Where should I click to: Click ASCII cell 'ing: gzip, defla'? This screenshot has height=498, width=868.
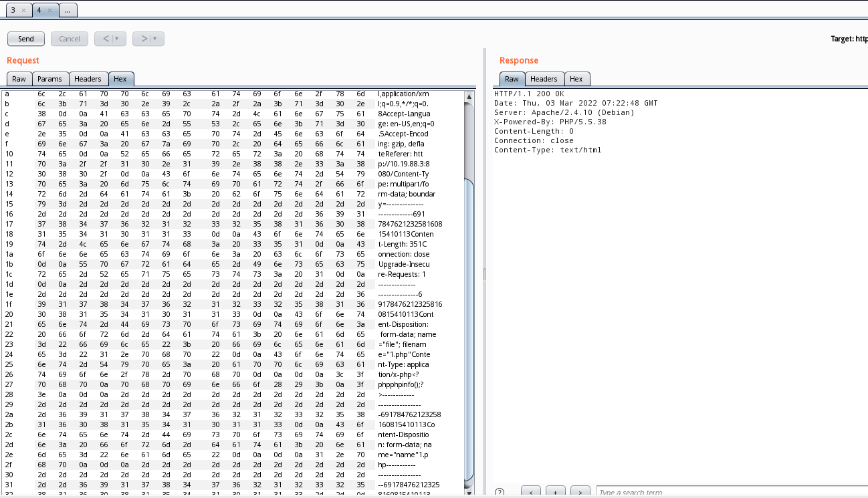pyautogui.click(x=401, y=144)
